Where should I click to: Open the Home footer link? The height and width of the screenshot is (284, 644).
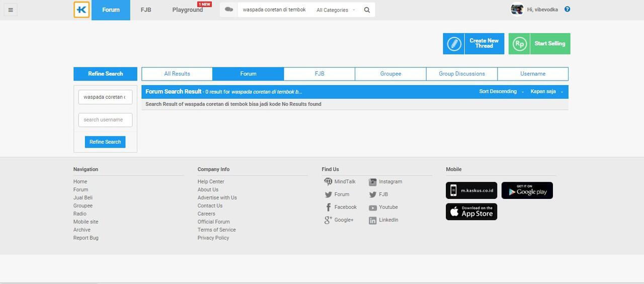pyautogui.click(x=80, y=182)
